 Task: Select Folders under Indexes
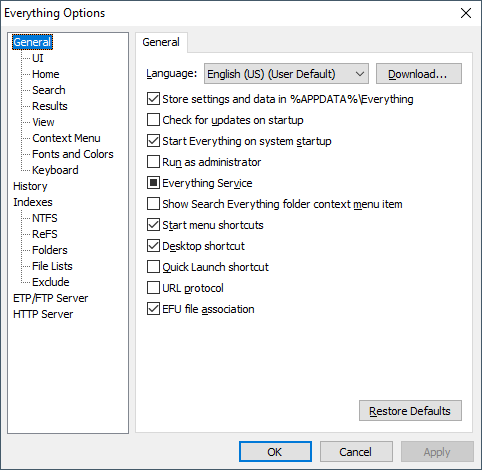pyautogui.click(x=50, y=250)
